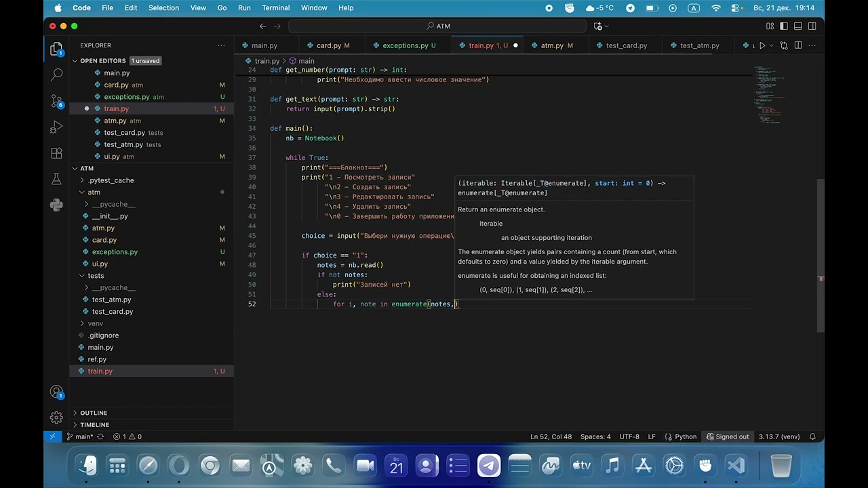Viewport: 868px width, 488px height.
Task: Collapse the tests folder in tree
Action: coord(96,276)
